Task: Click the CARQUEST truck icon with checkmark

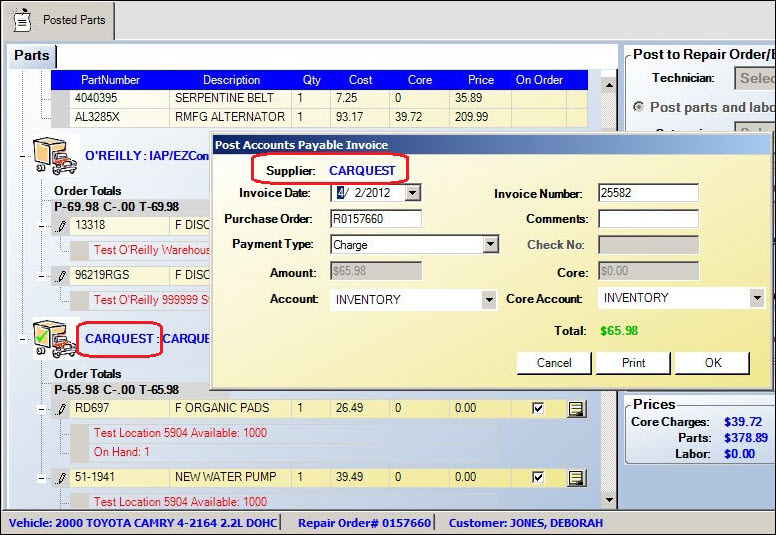Action: click(x=55, y=338)
